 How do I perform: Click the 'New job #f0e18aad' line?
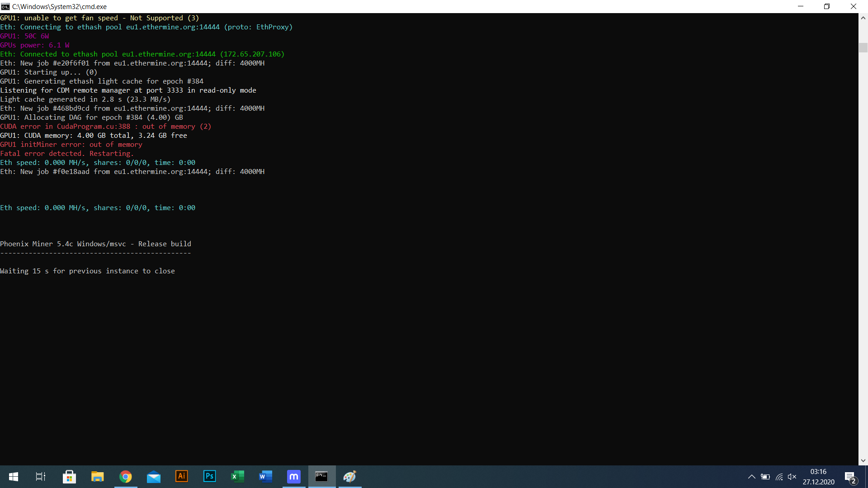click(x=132, y=172)
